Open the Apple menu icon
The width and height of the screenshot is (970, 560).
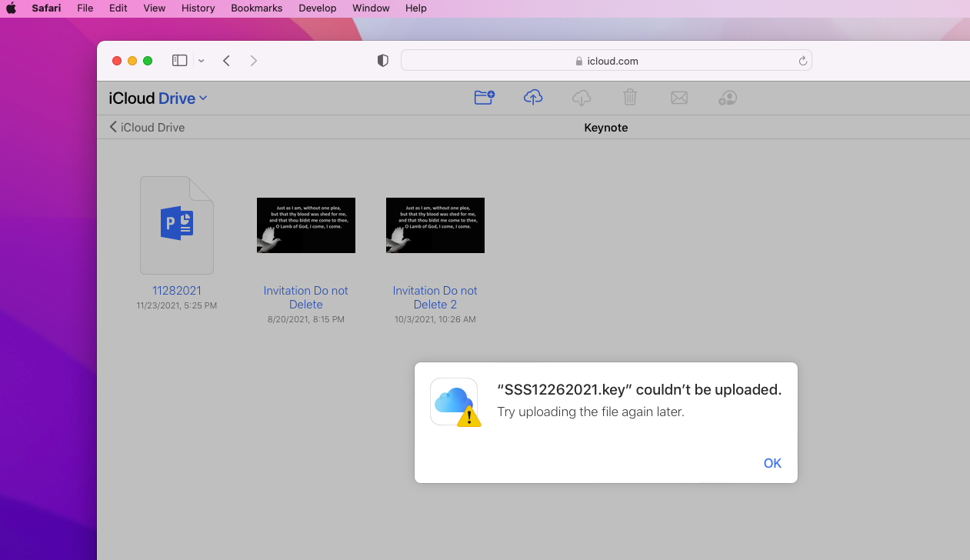(x=12, y=8)
